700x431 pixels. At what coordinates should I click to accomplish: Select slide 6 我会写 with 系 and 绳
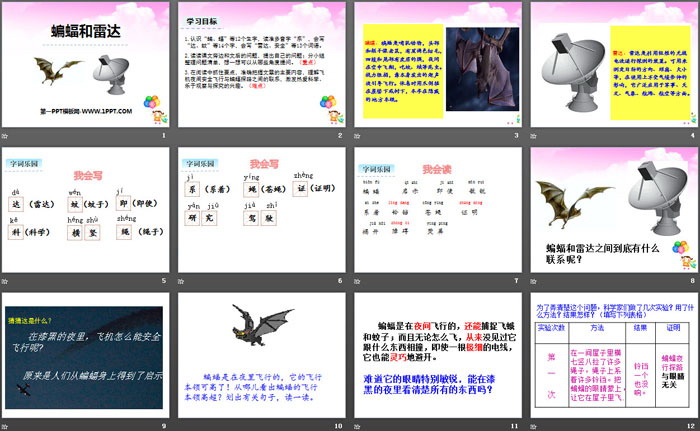point(262,210)
